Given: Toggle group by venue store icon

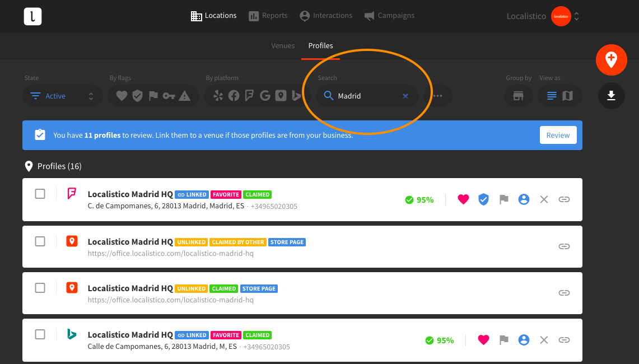Looking at the screenshot, I should click(x=518, y=96).
